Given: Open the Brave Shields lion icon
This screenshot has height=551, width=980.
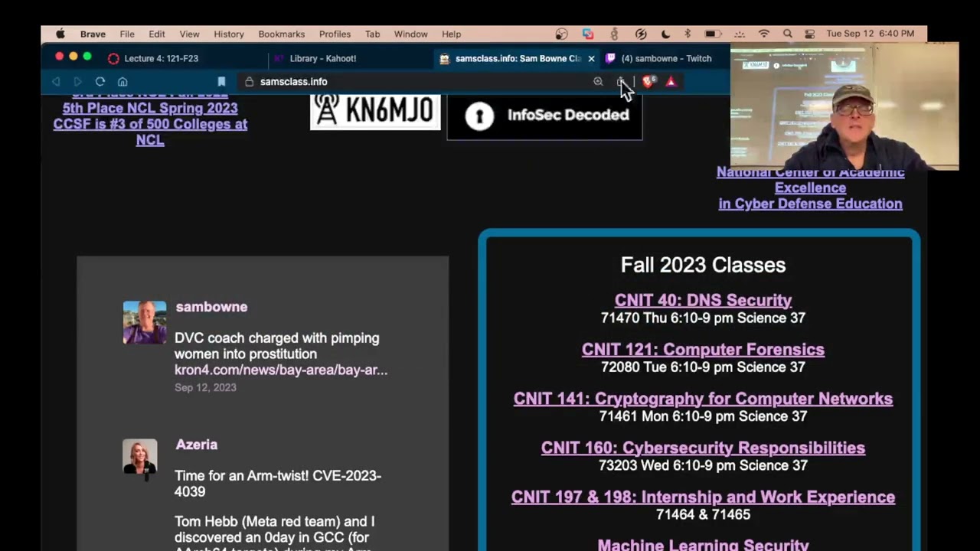Looking at the screenshot, I should point(648,81).
